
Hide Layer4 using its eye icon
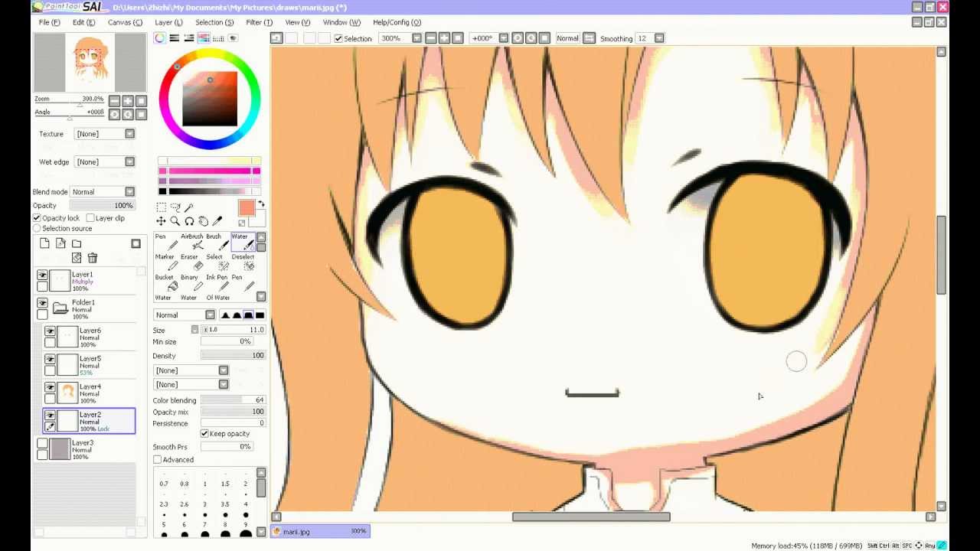click(50, 388)
